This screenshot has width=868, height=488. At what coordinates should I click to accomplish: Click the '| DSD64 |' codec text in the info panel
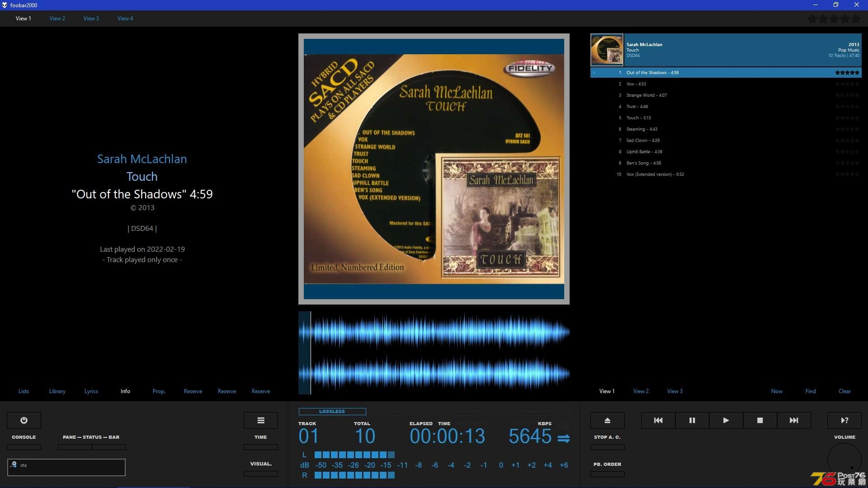coord(142,228)
